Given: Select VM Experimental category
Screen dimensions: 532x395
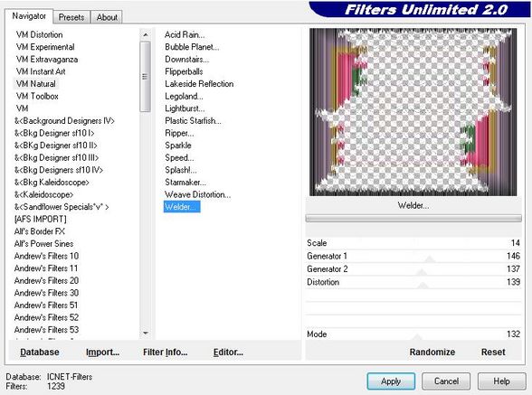Looking at the screenshot, I should (45, 47).
